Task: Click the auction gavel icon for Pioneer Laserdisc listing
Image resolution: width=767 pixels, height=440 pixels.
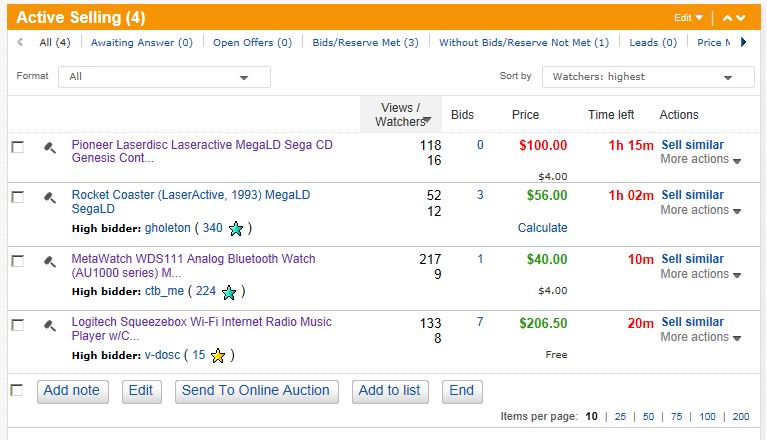Action: [x=49, y=147]
